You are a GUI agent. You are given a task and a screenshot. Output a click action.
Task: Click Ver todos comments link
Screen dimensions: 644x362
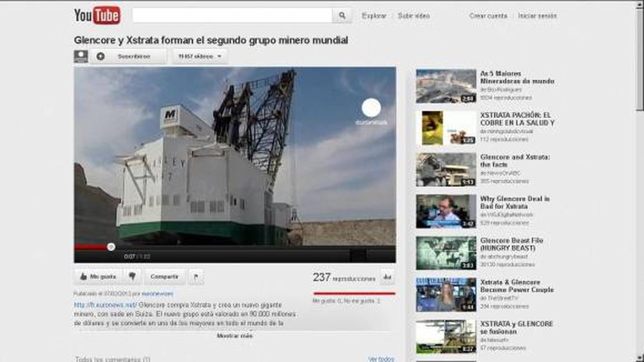381,359
